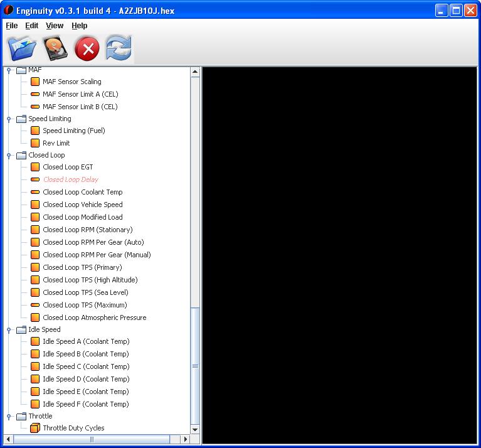Image resolution: width=481 pixels, height=448 pixels.
Task: Open the Help menu
Action: (x=80, y=26)
